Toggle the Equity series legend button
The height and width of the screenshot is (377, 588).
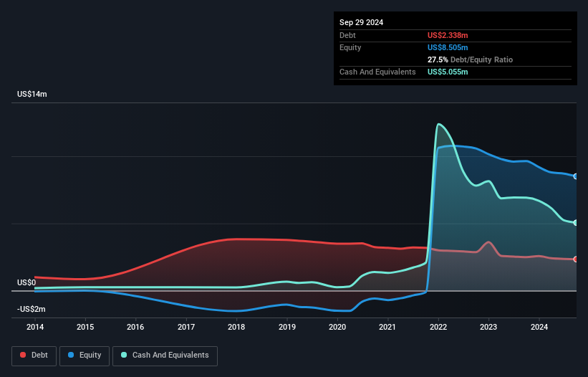tap(85, 355)
